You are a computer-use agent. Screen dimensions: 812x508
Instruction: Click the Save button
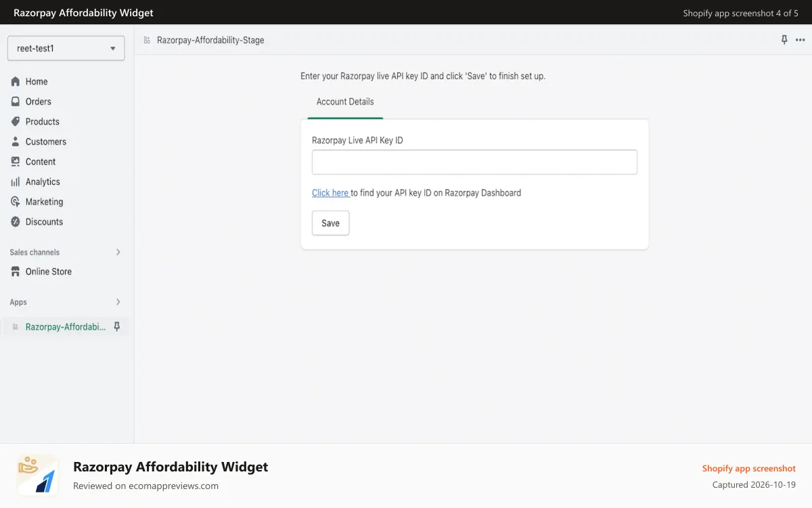pos(330,223)
